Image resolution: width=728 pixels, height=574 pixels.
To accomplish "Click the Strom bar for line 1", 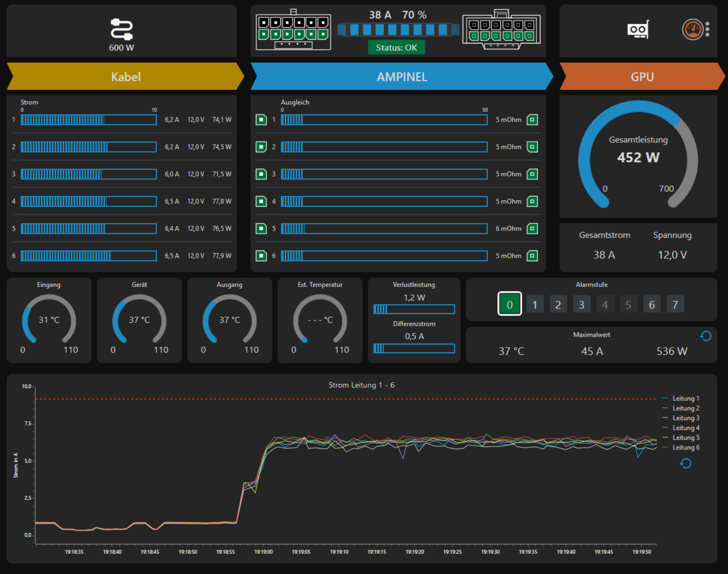I will [x=89, y=120].
